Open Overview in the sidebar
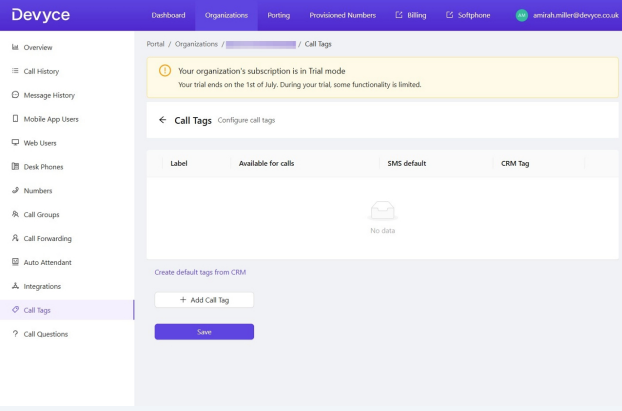The height and width of the screenshot is (411, 622). (67, 47)
